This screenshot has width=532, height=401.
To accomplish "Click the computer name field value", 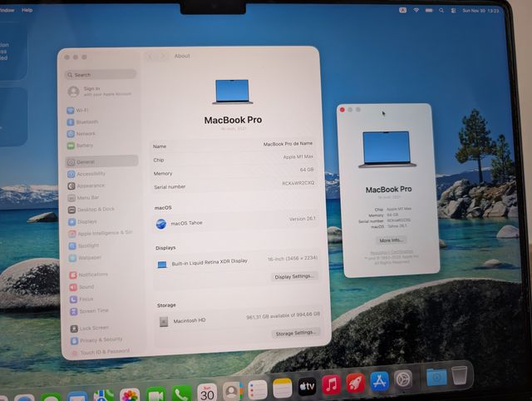I will tap(288, 144).
